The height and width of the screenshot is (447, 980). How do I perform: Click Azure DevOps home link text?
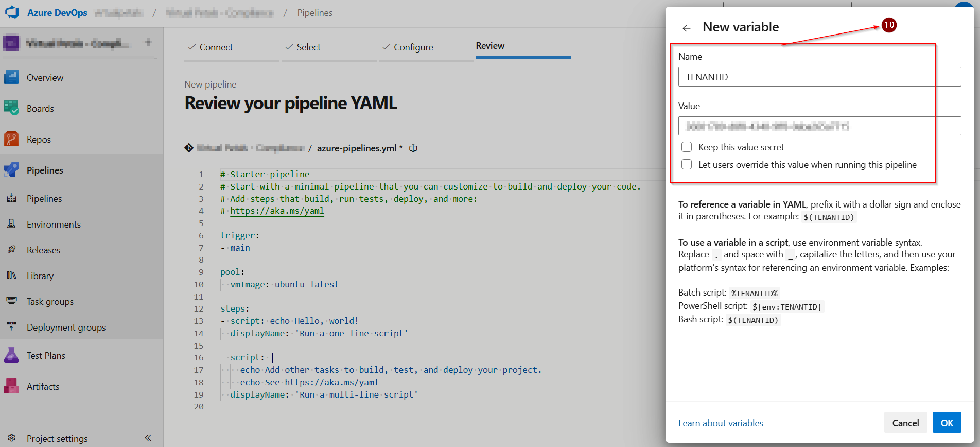click(x=57, y=13)
